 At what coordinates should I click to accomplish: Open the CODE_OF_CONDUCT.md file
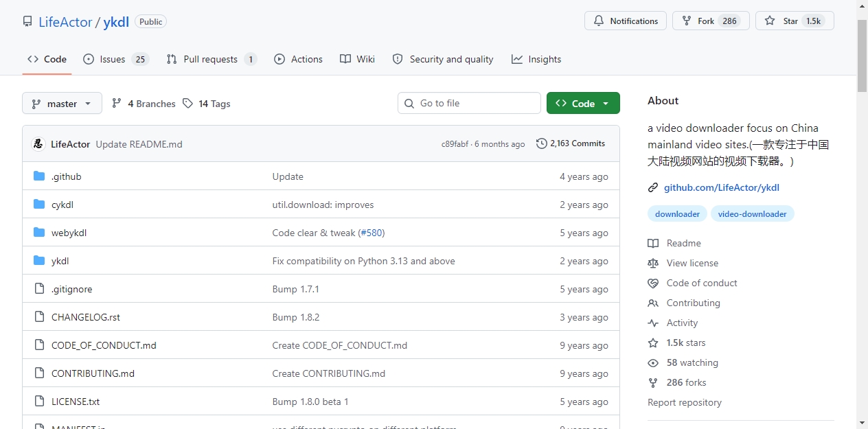pyautogui.click(x=104, y=345)
